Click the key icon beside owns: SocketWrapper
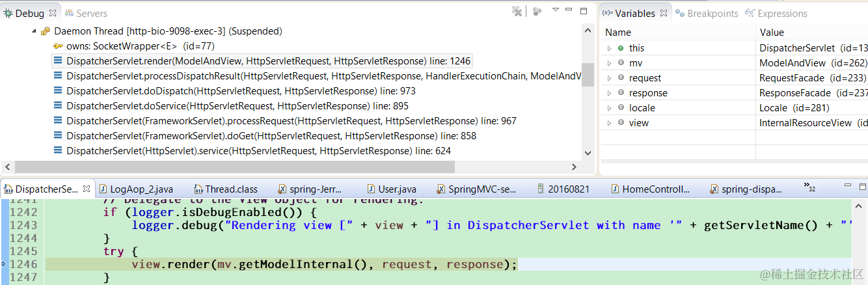Viewport: 868px width, 285px height. point(58,46)
